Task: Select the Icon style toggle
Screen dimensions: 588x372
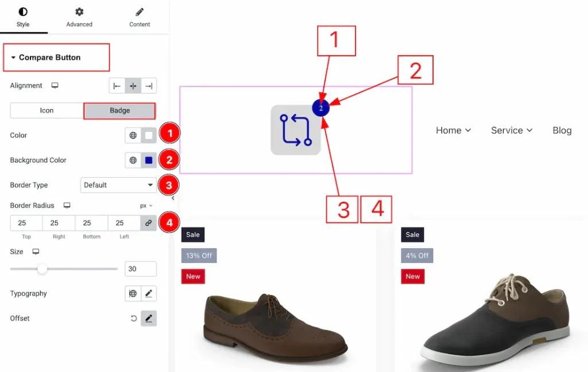Action: tap(47, 110)
